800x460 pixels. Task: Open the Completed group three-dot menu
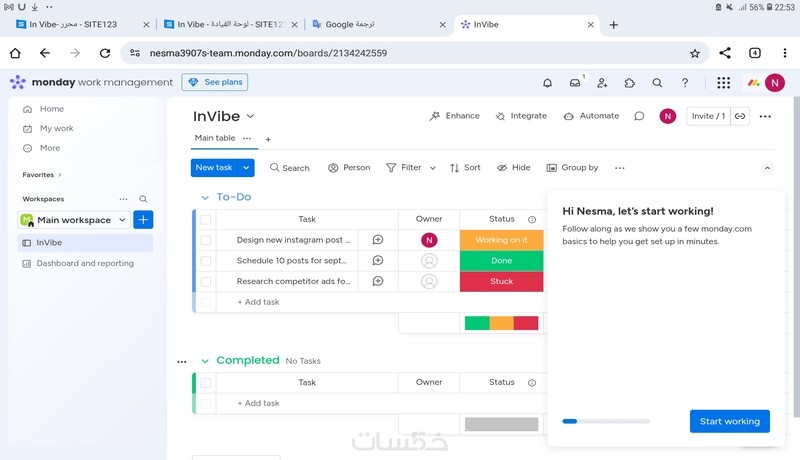[x=182, y=362]
